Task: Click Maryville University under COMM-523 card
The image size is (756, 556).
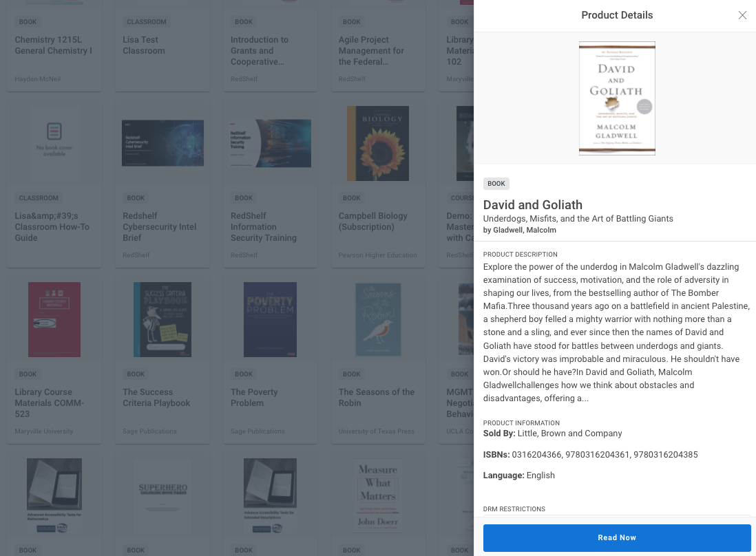Action: [44, 431]
